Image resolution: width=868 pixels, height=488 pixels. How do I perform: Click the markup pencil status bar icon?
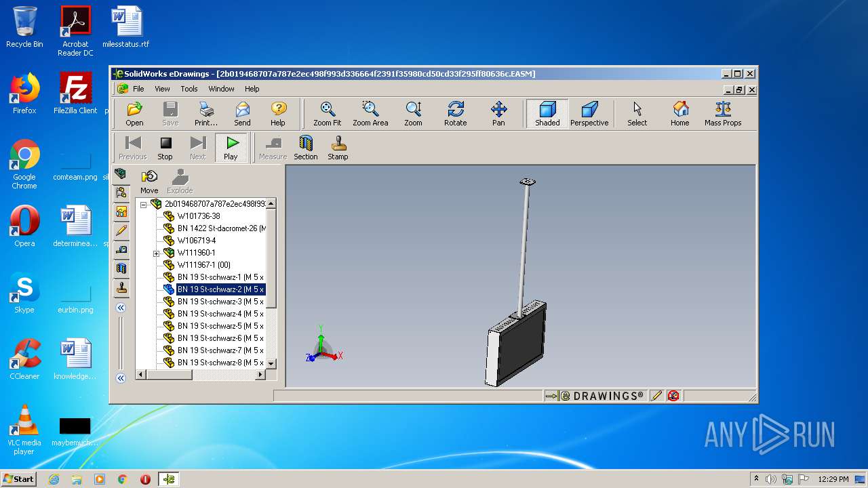click(x=656, y=396)
